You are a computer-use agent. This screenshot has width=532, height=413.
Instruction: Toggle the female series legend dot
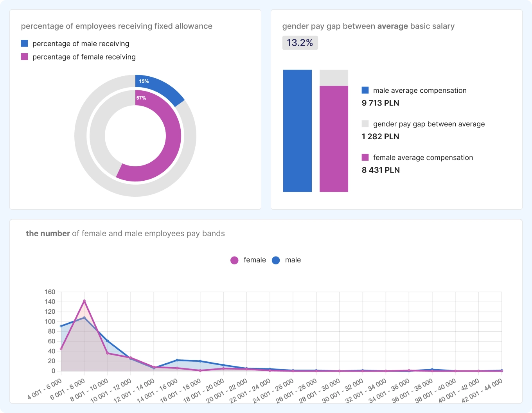click(x=234, y=260)
